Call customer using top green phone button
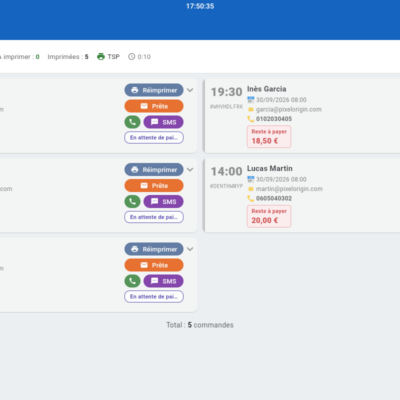The image size is (400, 400). (x=132, y=122)
